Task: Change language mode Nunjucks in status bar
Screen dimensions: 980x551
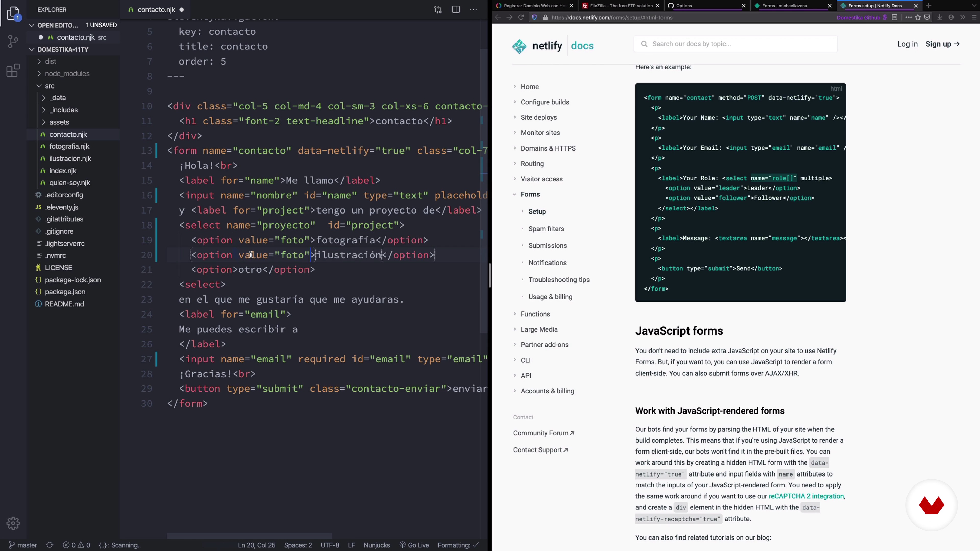Action: tap(377, 545)
